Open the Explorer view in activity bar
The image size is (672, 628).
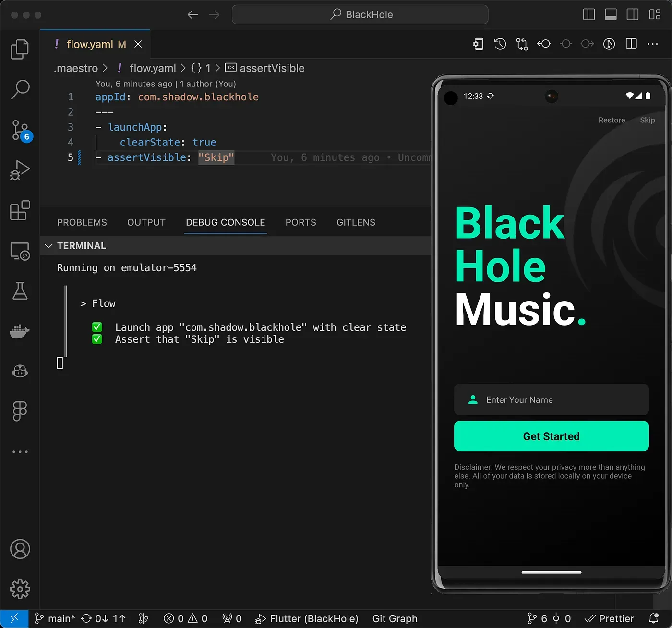click(x=20, y=49)
